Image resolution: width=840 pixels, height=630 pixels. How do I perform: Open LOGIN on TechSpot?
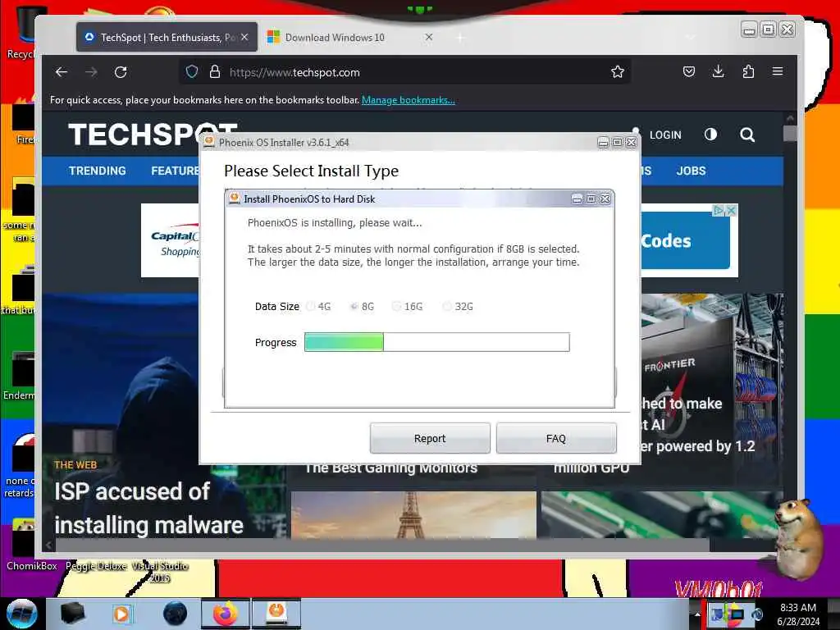665,135
